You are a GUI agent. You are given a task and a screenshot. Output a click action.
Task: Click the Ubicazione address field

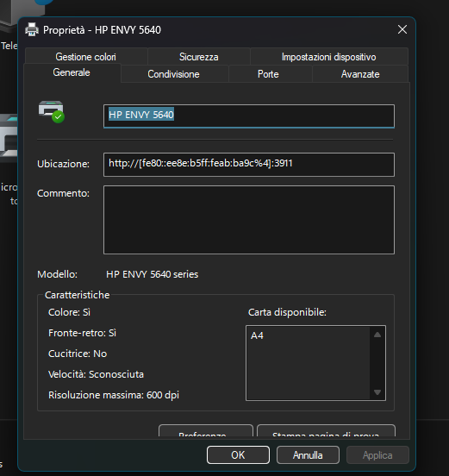(x=249, y=165)
